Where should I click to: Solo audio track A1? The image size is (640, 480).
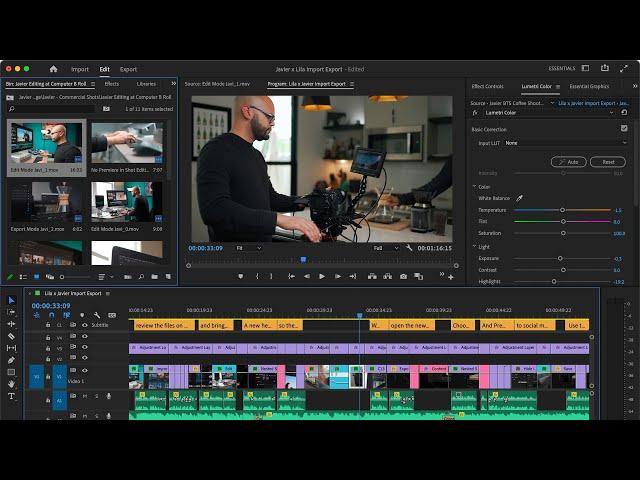(97, 396)
